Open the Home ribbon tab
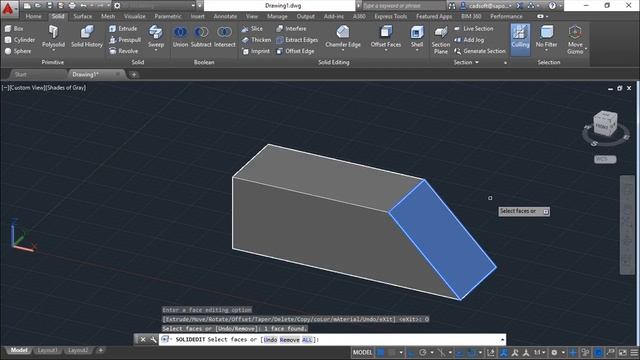The width and height of the screenshot is (640, 360). (x=33, y=16)
